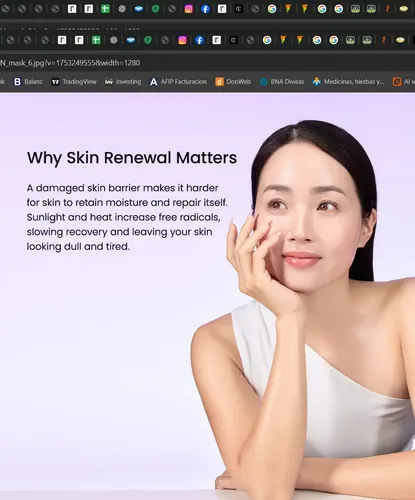This screenshot has width=415, height=500.
Task: Open the yellow oval tab in lower tab strip
Action: point(400,40)
